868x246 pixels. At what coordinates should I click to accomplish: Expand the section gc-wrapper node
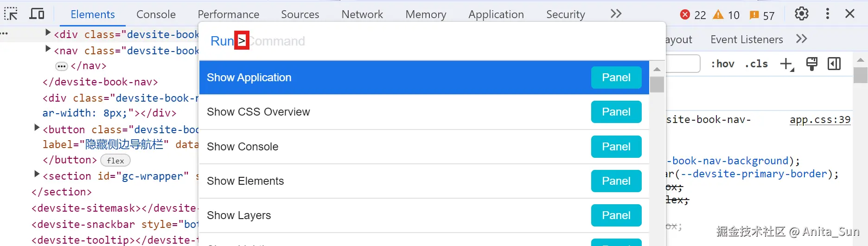click(x=37, y=174)
